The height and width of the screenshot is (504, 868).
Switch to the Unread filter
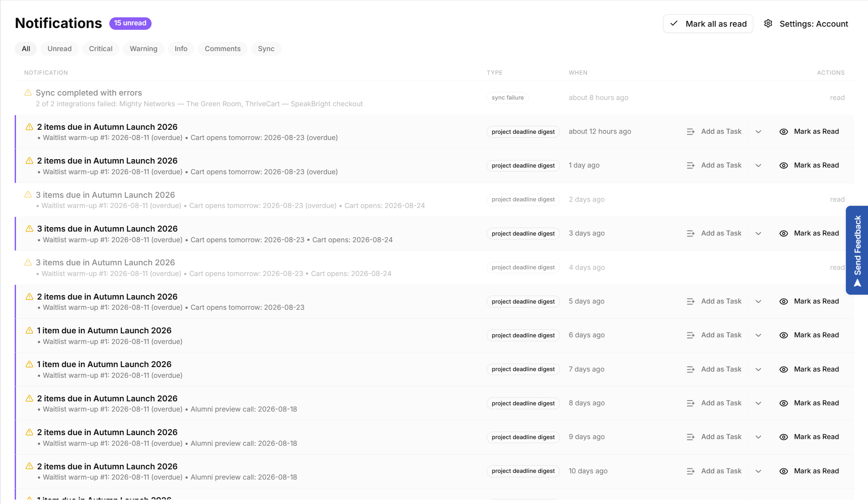click(60, 49)
